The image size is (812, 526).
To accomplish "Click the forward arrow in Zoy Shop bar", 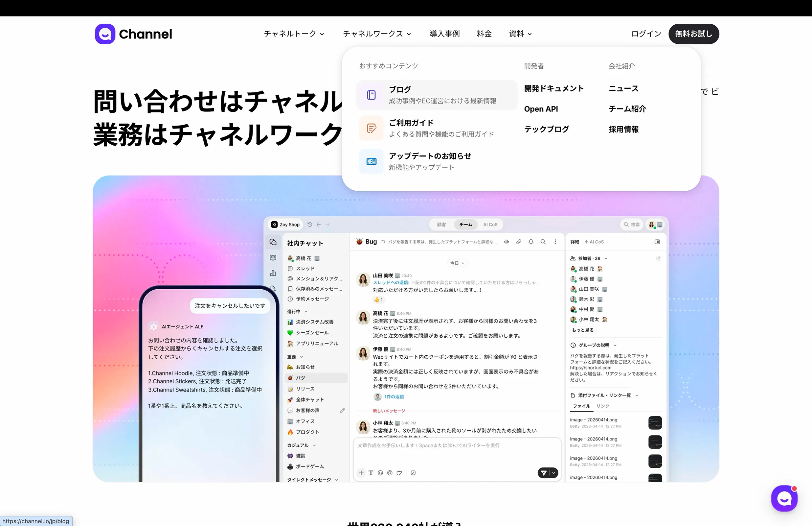I will coord(327,225).
